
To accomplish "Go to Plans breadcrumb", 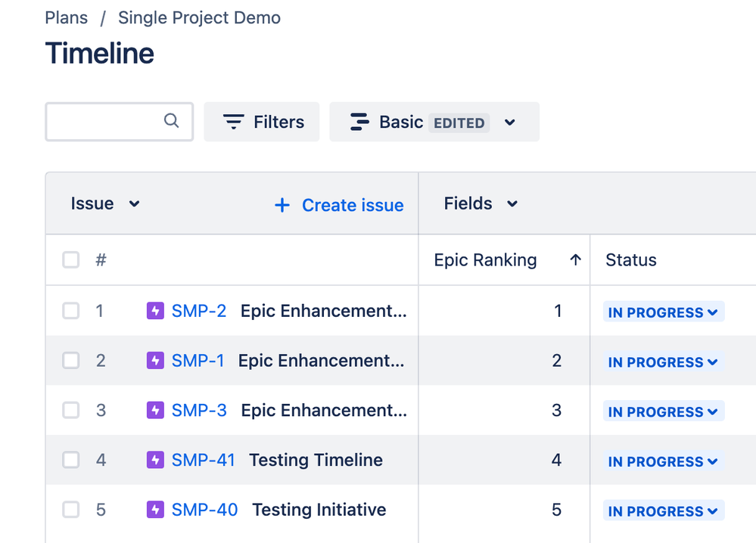I will (x=67, y=18).
